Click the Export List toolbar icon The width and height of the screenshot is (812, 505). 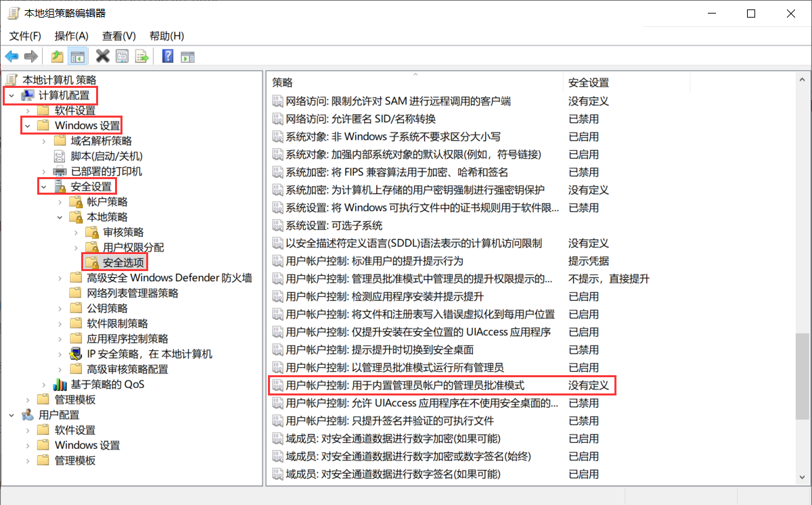(141, 56)
